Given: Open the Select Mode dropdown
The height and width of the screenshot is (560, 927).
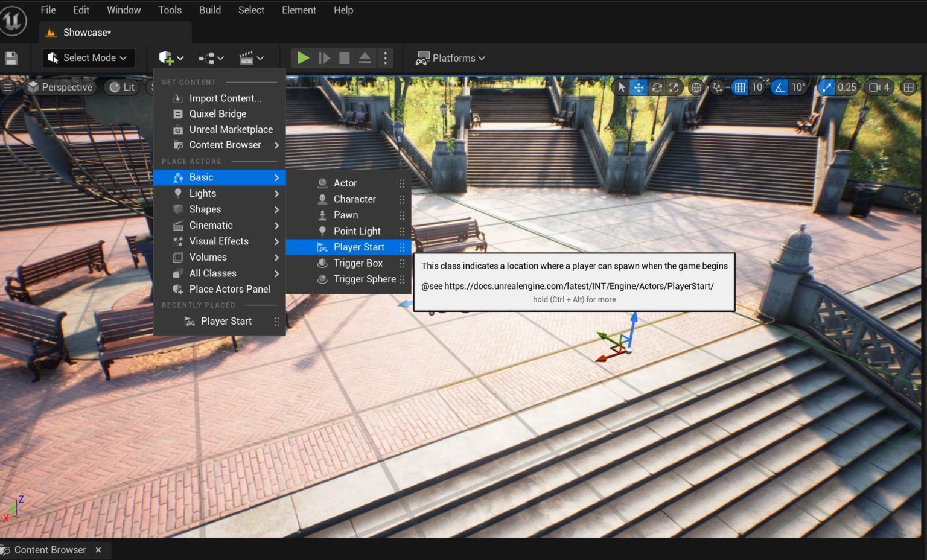Looking at the screenshot, I should tap(88, 57).
